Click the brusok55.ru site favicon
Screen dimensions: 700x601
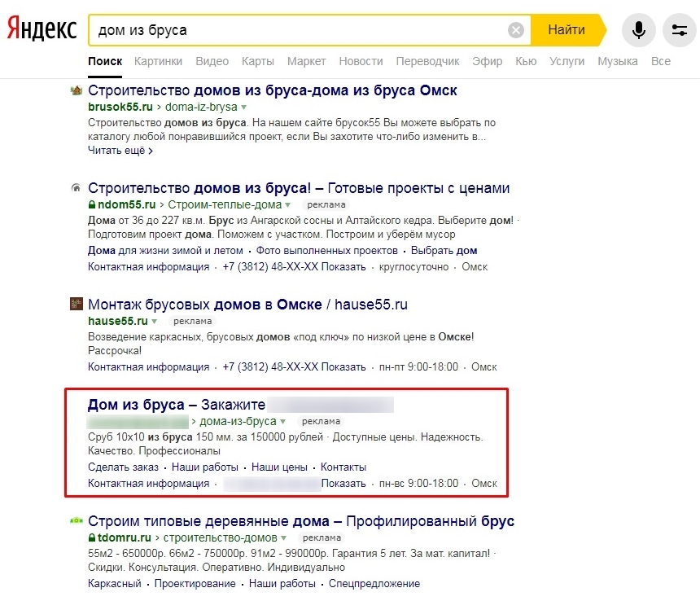pos(77,90)
